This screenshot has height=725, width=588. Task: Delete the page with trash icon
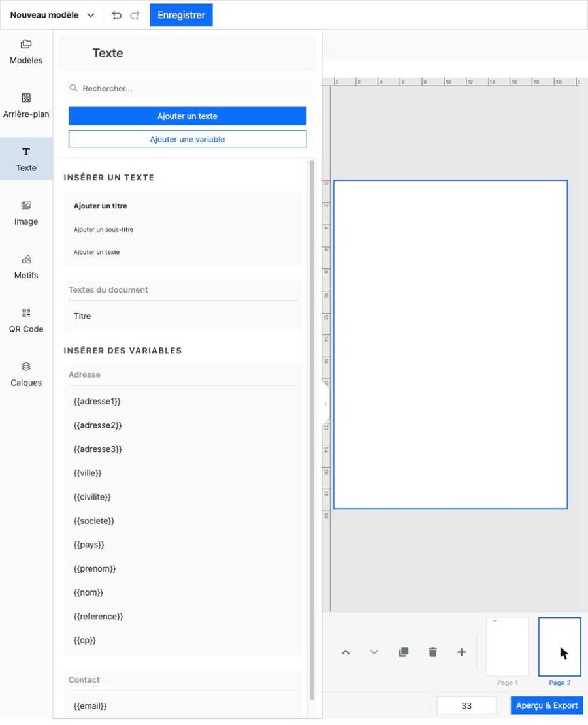pyautogui.click(x=433, y=652)
